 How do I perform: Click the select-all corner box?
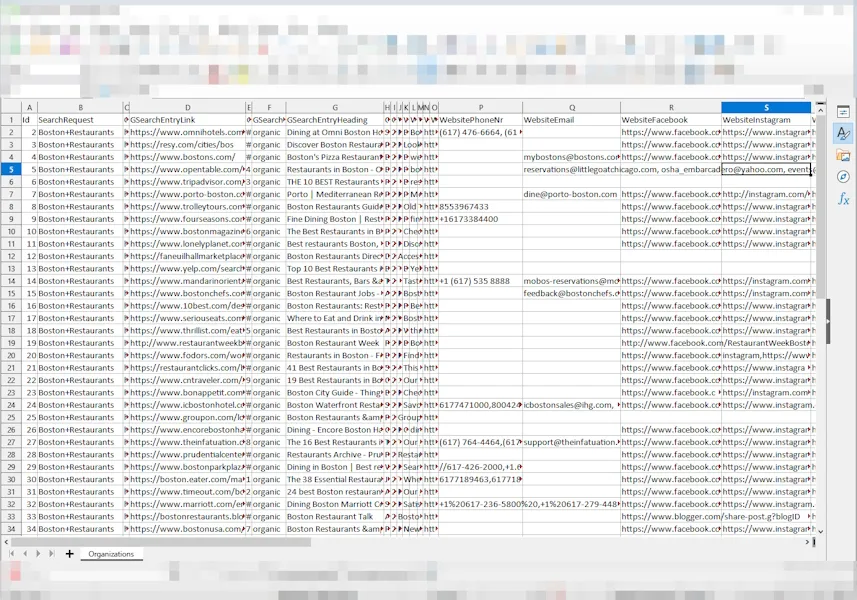tap(10, 107)
